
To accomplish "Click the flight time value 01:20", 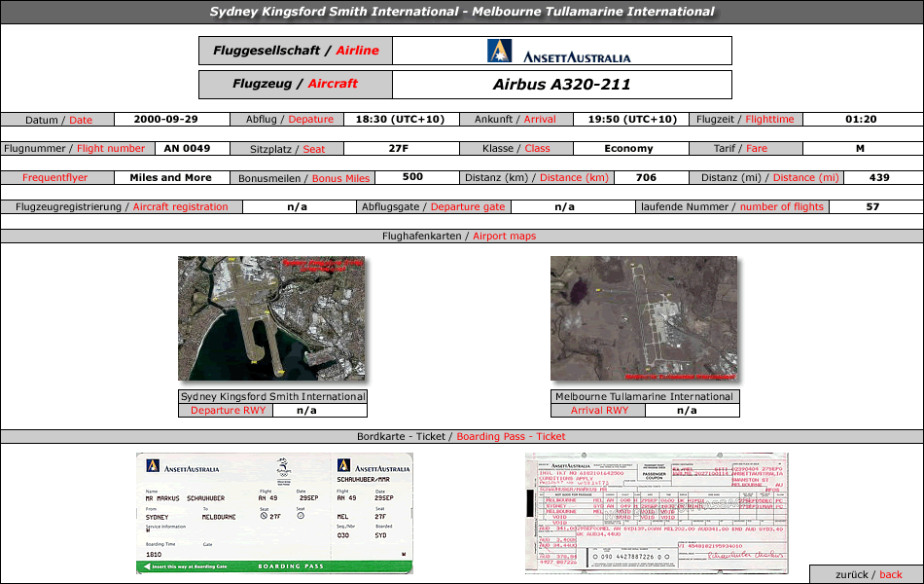I will (x=861, y=119).
